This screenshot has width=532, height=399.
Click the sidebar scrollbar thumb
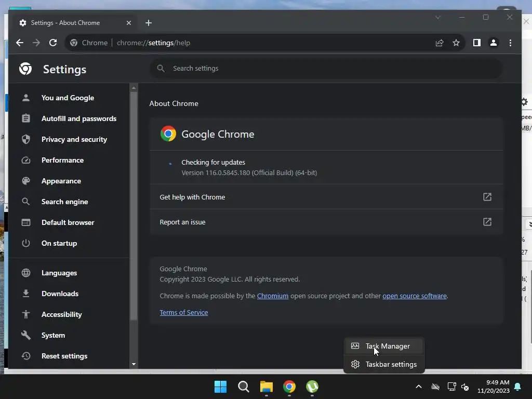pyautogui.click(x=134, y=206)
